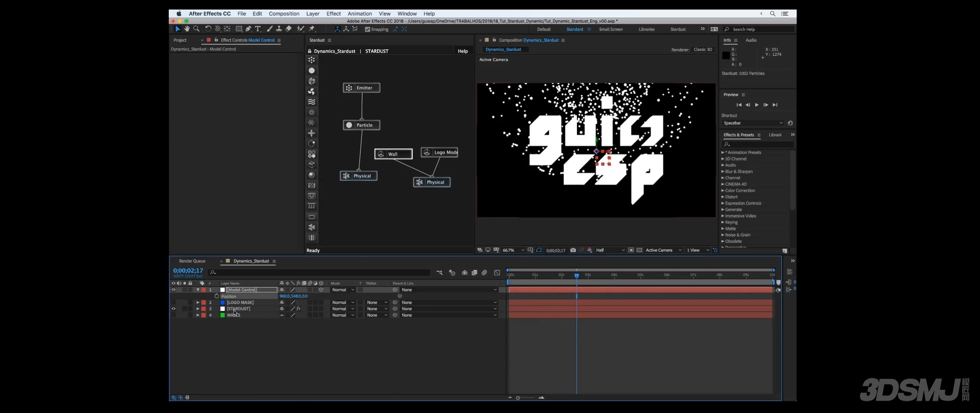The height and width of the screenshot is (413, 980).
Task: Open the Composition menu
Action: (284, 14)
